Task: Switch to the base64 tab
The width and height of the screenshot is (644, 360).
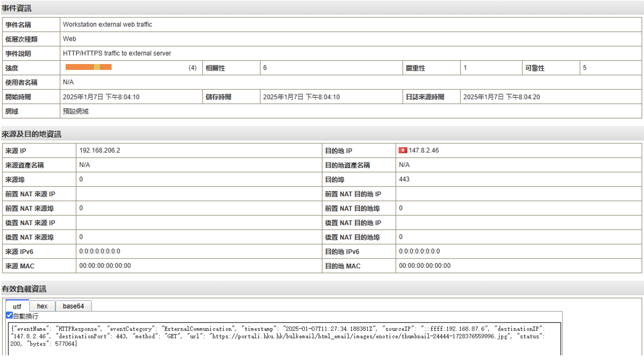Action: click(x=73, y=306)
